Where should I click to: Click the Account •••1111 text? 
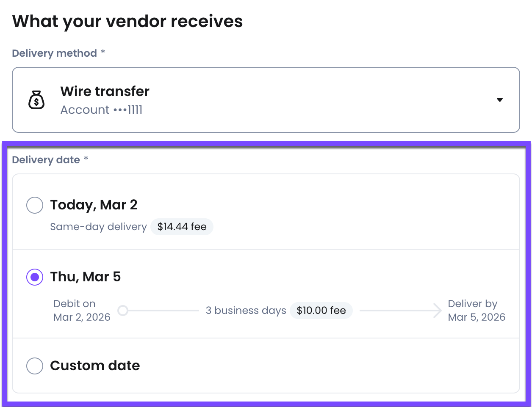tap(102, 110)
